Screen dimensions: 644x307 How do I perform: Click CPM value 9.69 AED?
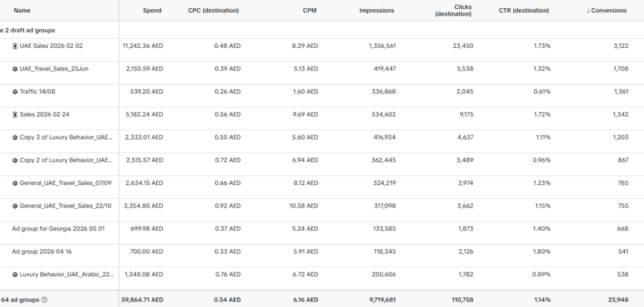click(305, 114)
